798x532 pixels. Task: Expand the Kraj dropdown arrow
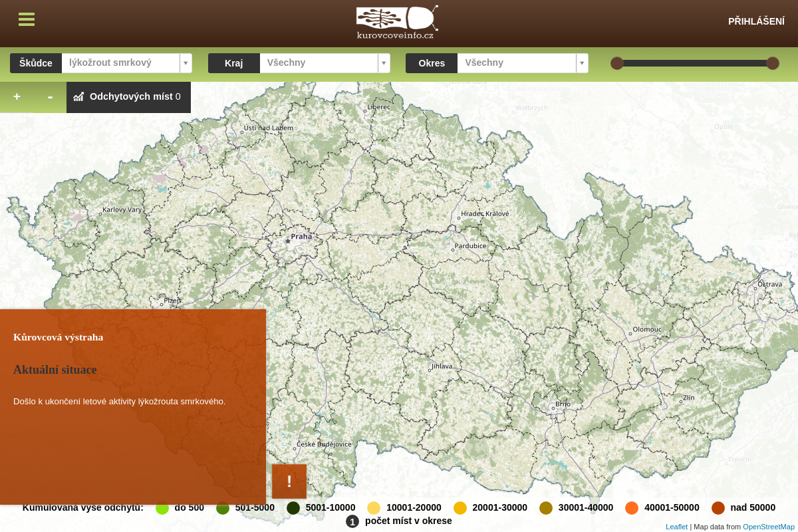pyautogui.click(x=384, y=63)
